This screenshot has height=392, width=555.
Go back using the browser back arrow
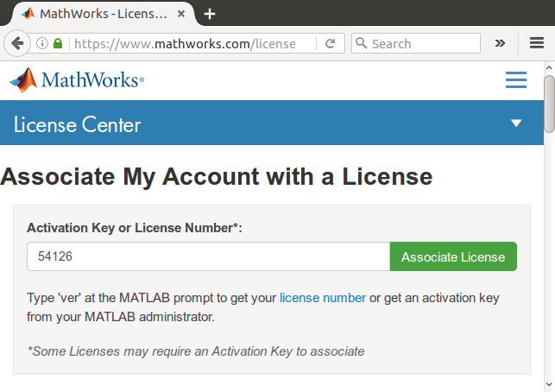coord(16,43)
